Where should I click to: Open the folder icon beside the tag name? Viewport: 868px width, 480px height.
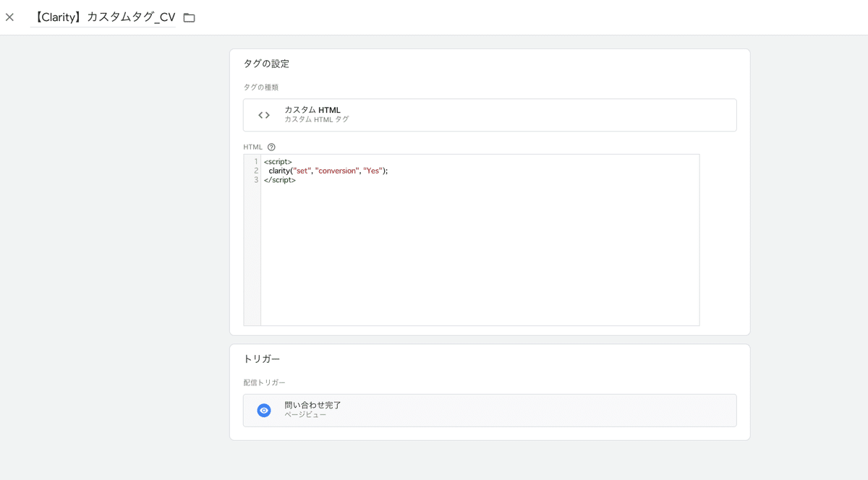coord(189,17)
